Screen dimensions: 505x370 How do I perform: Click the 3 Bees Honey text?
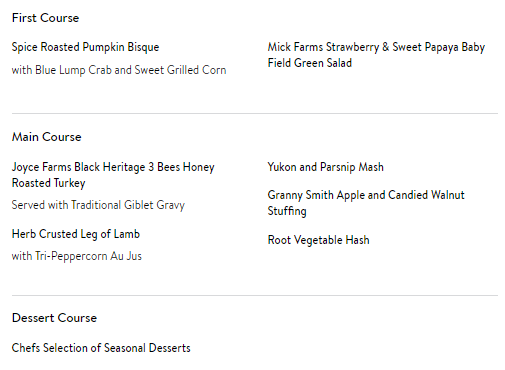click(181, 167)
